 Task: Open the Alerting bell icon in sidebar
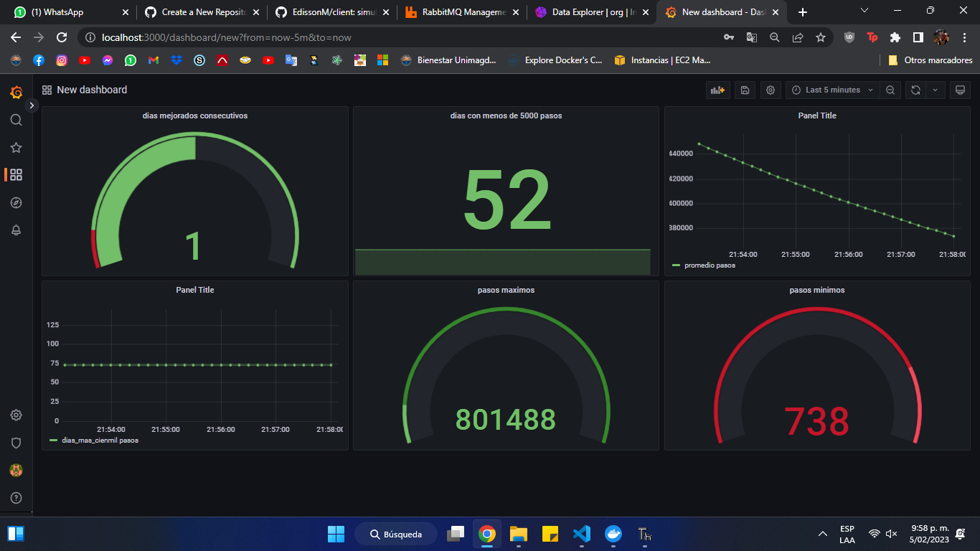pyautogui.click(x=16, y=230)
